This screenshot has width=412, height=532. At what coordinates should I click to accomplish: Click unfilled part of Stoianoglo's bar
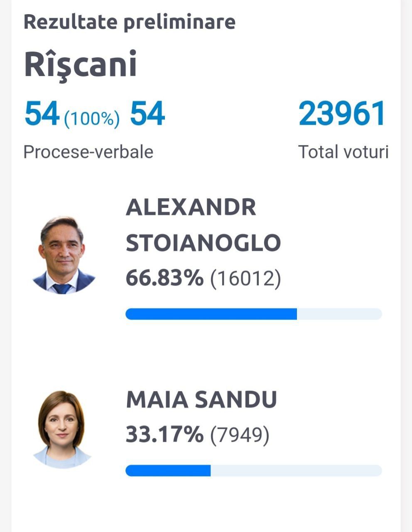(339, 314)
